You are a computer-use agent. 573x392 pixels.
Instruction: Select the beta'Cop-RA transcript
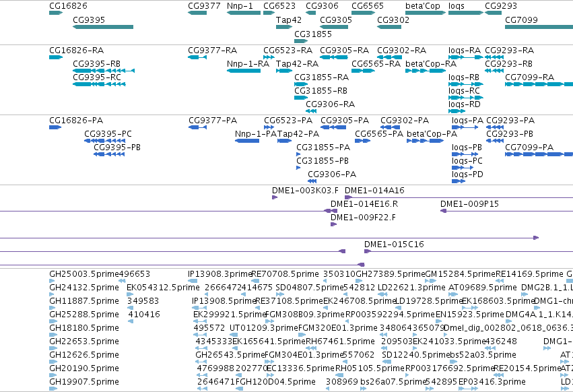click(x=426, y=71)
